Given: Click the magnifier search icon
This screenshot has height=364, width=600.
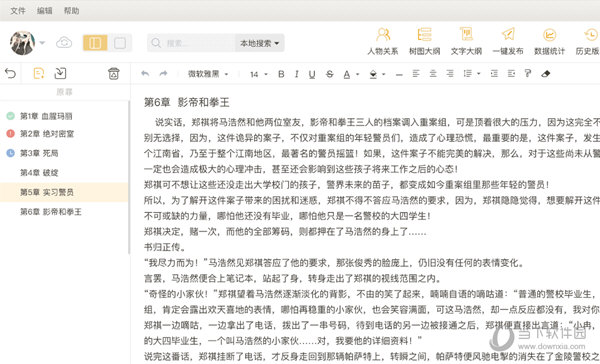Looking at the screenshot, I should pyautogui.click(x=156, y=43).
